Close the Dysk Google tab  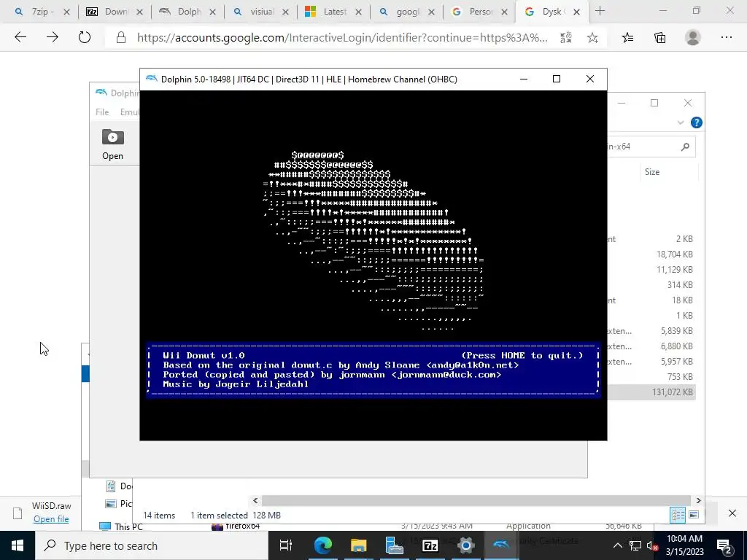click(x=576, y=12)
